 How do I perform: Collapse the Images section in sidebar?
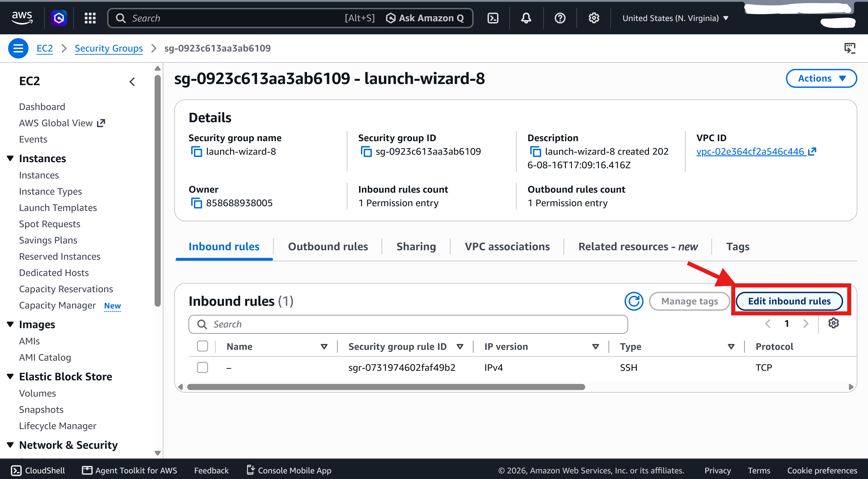tap(10, 324)
